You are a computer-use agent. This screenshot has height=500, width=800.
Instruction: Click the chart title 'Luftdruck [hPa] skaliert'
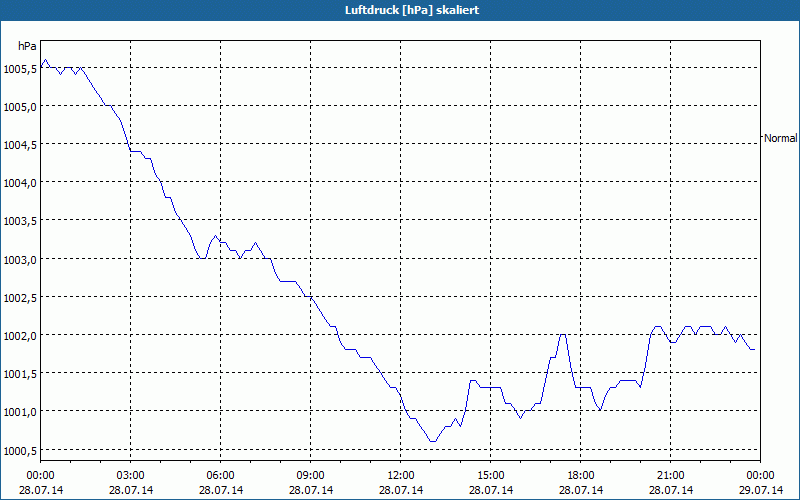(412, 10)
